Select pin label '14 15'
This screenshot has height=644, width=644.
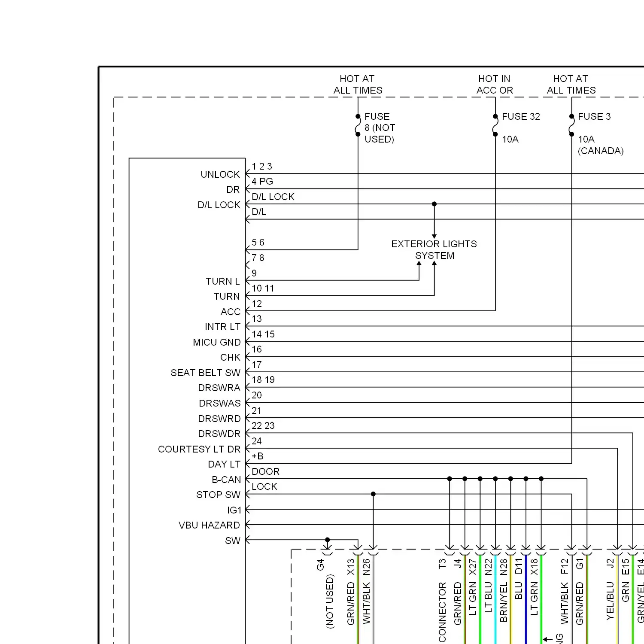tap(263, 334)
